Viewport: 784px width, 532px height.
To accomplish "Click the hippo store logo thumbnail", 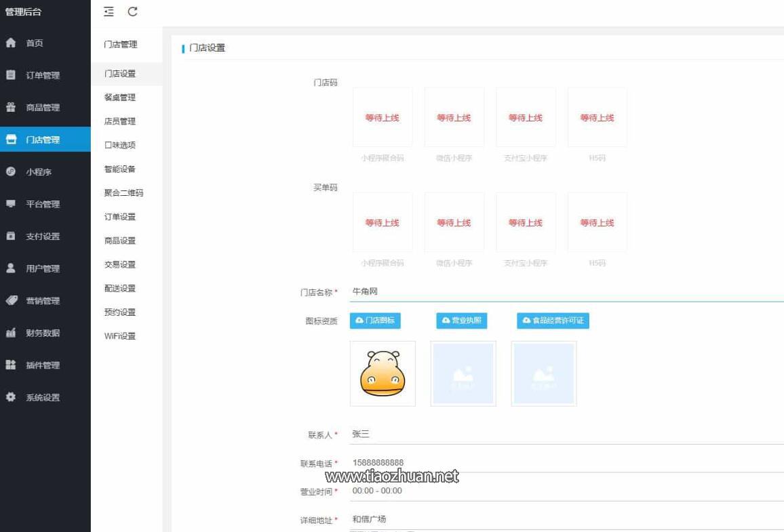I will point(383,373).
